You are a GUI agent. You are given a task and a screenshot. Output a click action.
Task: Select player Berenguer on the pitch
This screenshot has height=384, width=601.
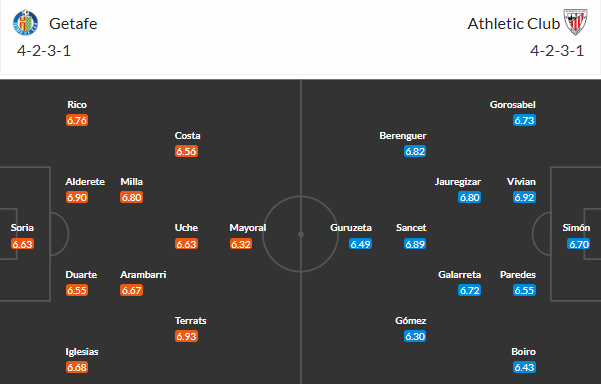click(x=403, y=136)
